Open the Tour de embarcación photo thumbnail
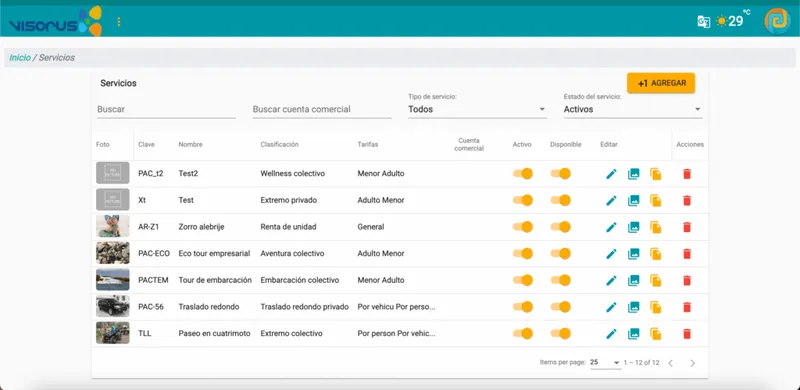 pyautogui.click(x=113, y=280)
